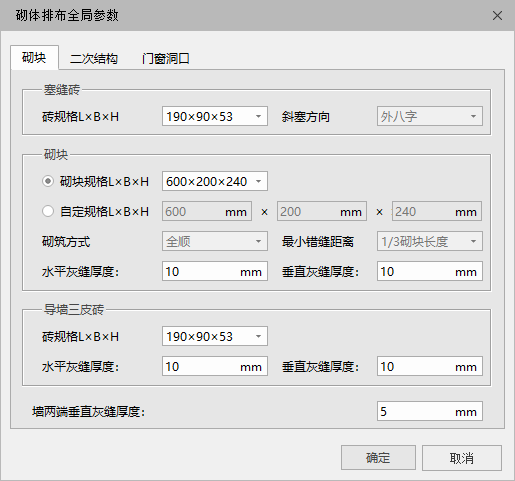
Task: Click the 导墙三皮砖 垂直灰缝厚度 field
Action: tap(430, 366)
